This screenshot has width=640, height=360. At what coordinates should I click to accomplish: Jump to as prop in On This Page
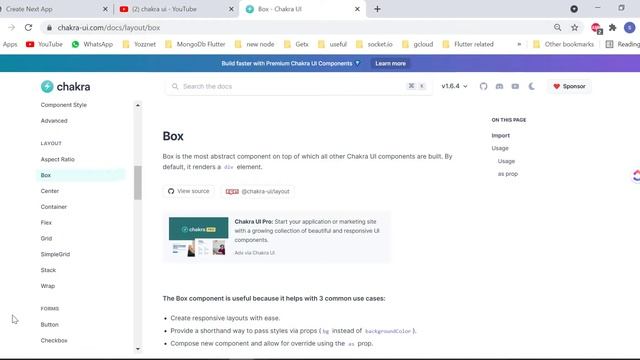(x=508, y=174)
